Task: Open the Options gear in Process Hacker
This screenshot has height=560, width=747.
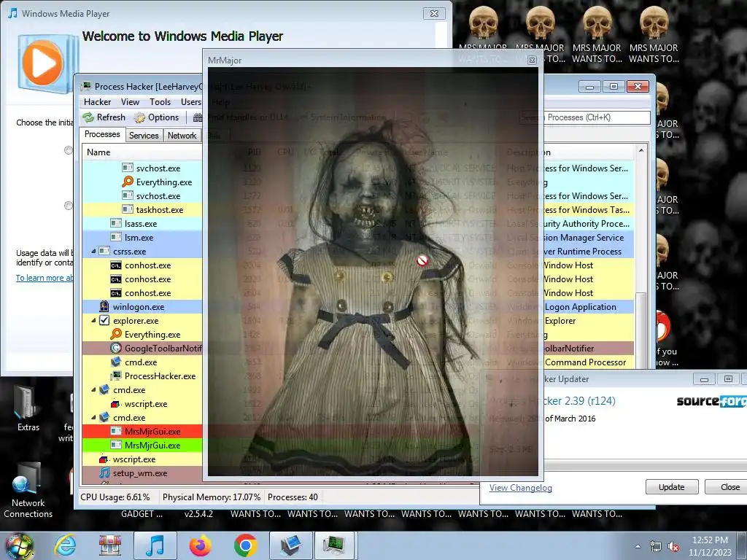Action: tap(139, 117)
